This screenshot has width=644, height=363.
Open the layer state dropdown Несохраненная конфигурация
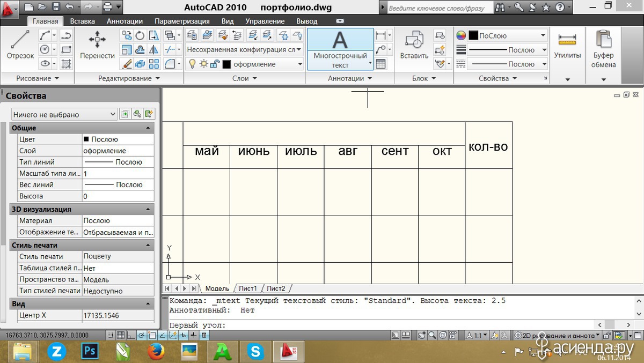tap(245, 50)
